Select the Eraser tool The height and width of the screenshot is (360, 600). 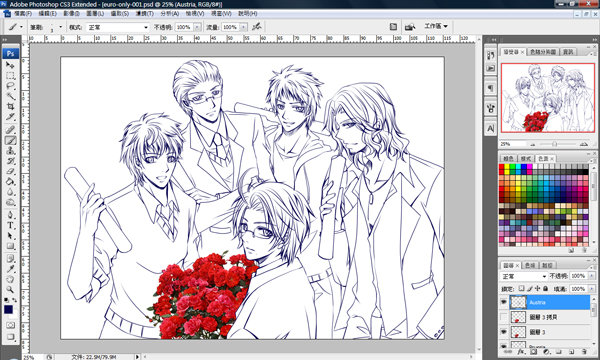[10, 171]
